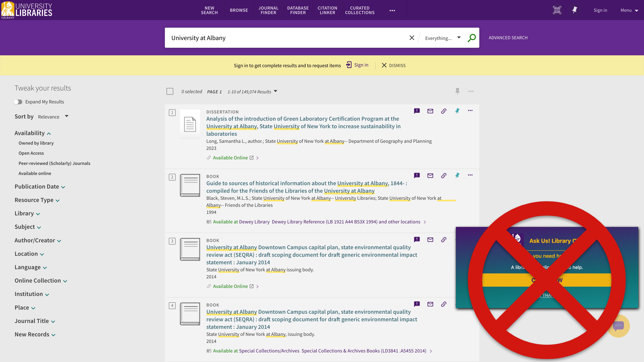Viewport: 644px width, 362px height.
Task: Open pinned favorites in the header
Action: point(575,10)
